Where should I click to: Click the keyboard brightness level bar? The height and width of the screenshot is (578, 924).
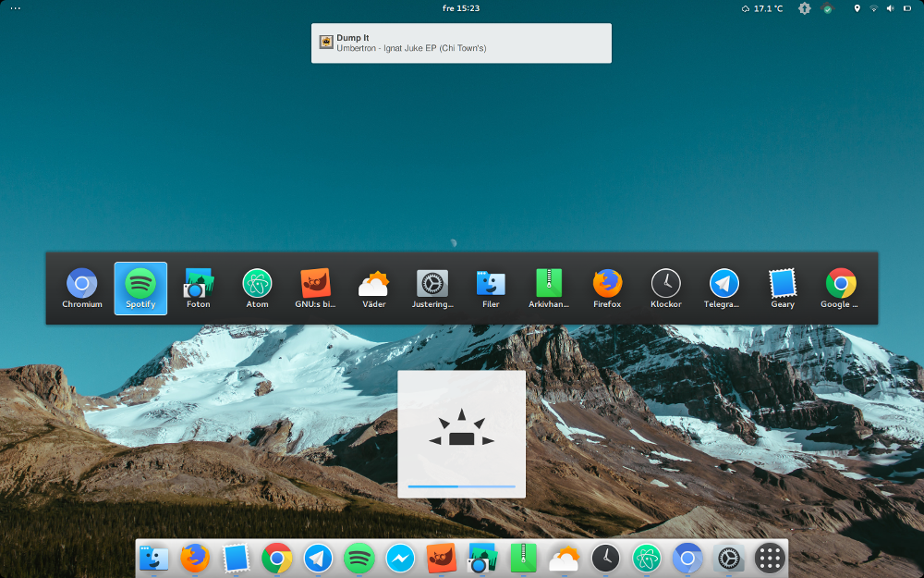pyautogui.click(x=461, y=486)
